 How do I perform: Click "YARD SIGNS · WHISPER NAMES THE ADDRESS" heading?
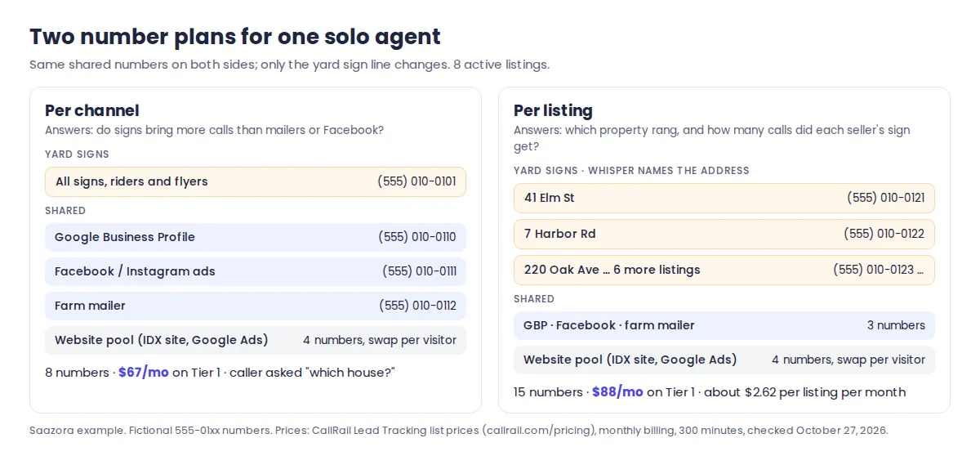(x=631, y=171)
